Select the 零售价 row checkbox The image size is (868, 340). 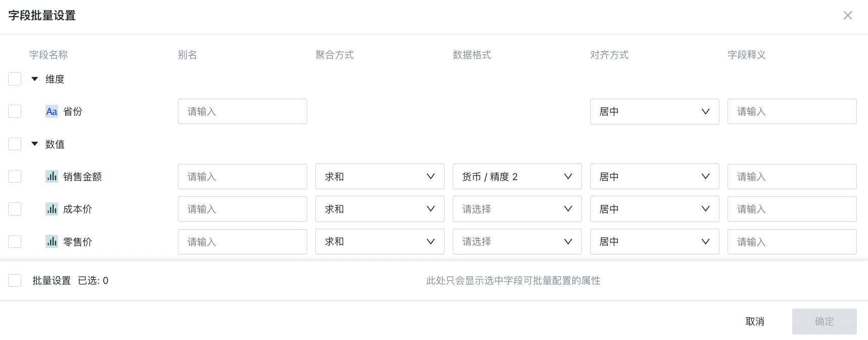coord(15,241)
